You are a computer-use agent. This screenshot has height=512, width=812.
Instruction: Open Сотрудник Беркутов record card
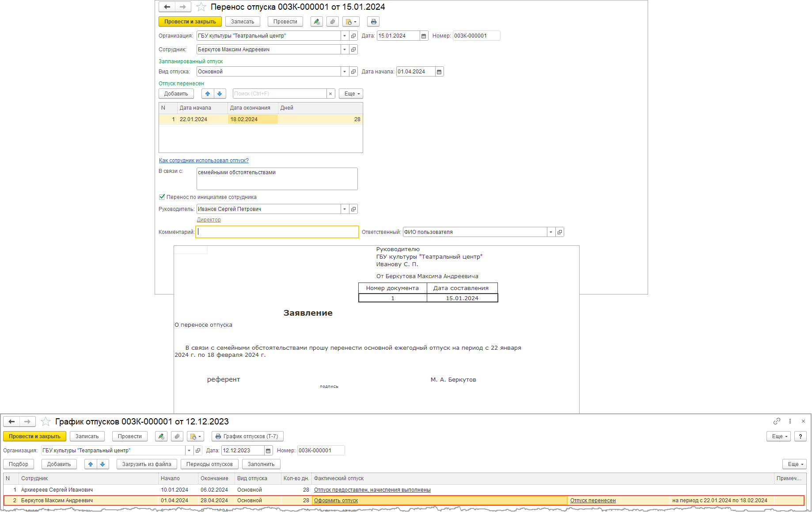[353, 50]
